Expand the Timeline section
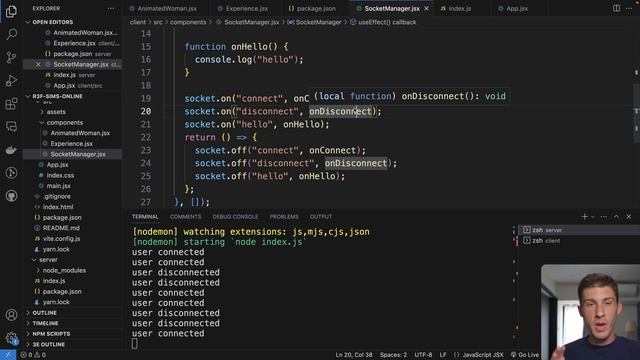This screenshot has width=640, height=360. click(45, 324)
